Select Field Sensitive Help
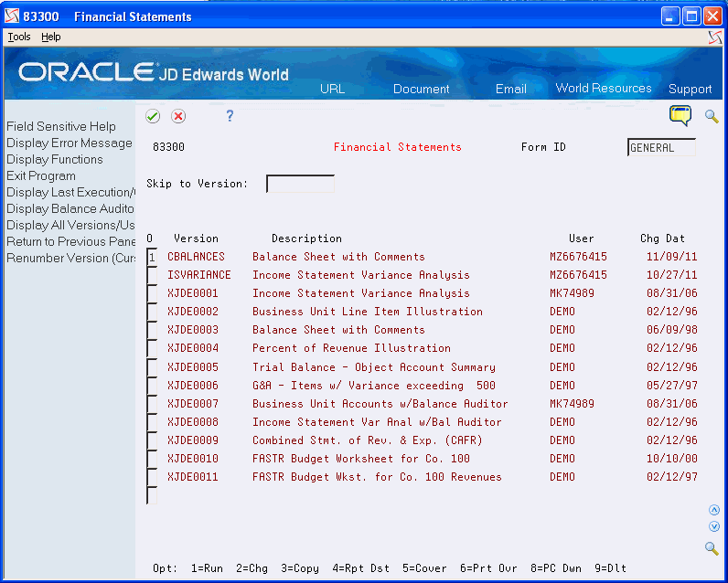 pos(61,126)
